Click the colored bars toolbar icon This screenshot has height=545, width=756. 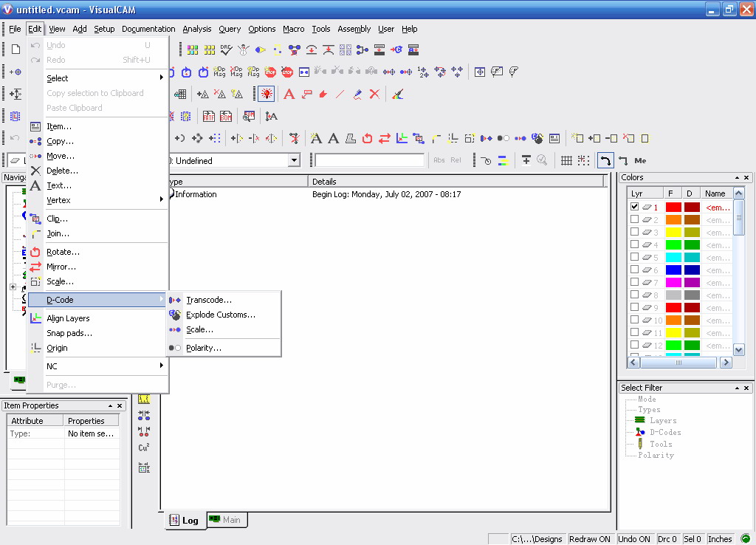tap(503, 160)
